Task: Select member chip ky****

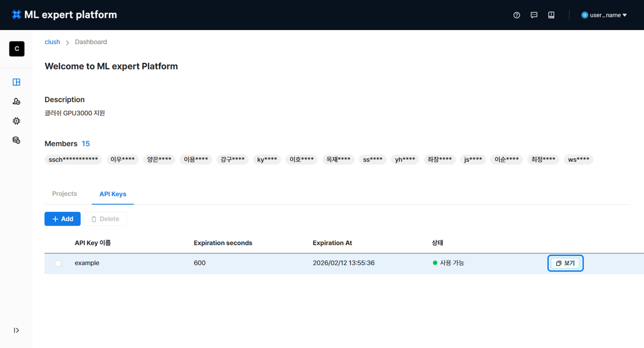Action: coord(267,160)
